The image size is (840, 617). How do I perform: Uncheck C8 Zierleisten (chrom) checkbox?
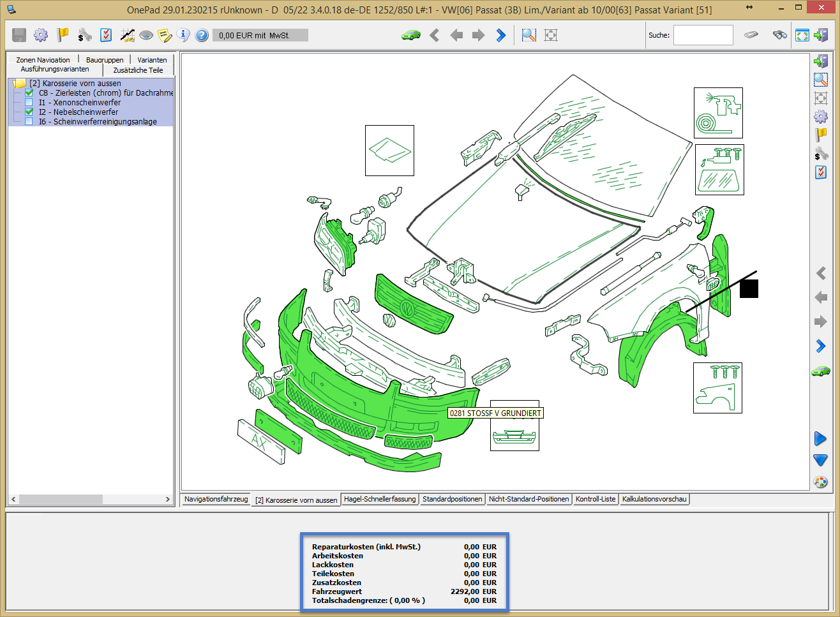29,93
